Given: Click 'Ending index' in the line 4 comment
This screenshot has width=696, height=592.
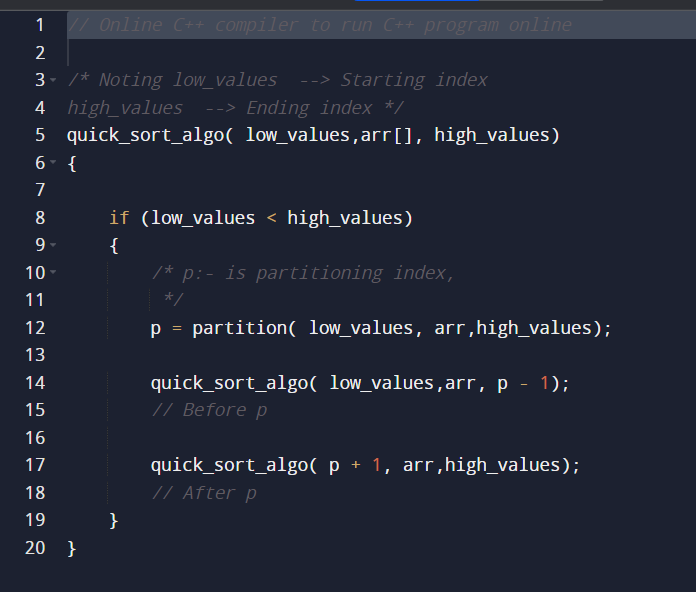Looking at the screenshot, I should pos(309,108).
